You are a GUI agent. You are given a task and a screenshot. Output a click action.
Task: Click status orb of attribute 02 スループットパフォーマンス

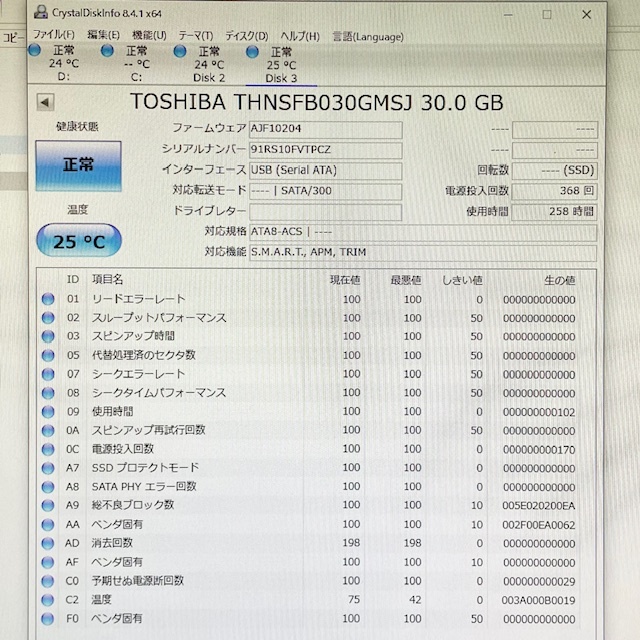[48, 318]
